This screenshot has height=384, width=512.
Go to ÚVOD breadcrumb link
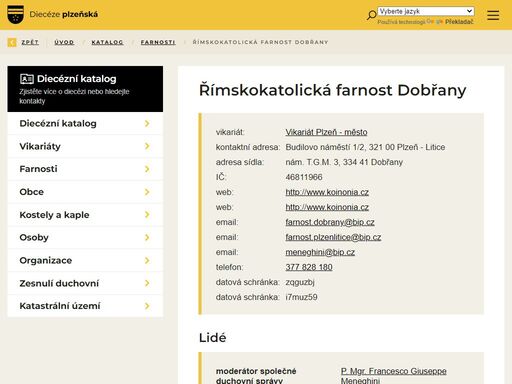[x=64, y=42]
